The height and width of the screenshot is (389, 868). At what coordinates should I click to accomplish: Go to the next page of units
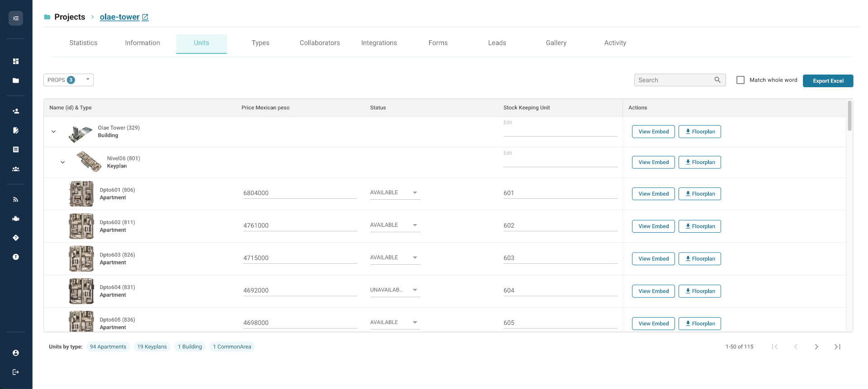click(816, 347)
